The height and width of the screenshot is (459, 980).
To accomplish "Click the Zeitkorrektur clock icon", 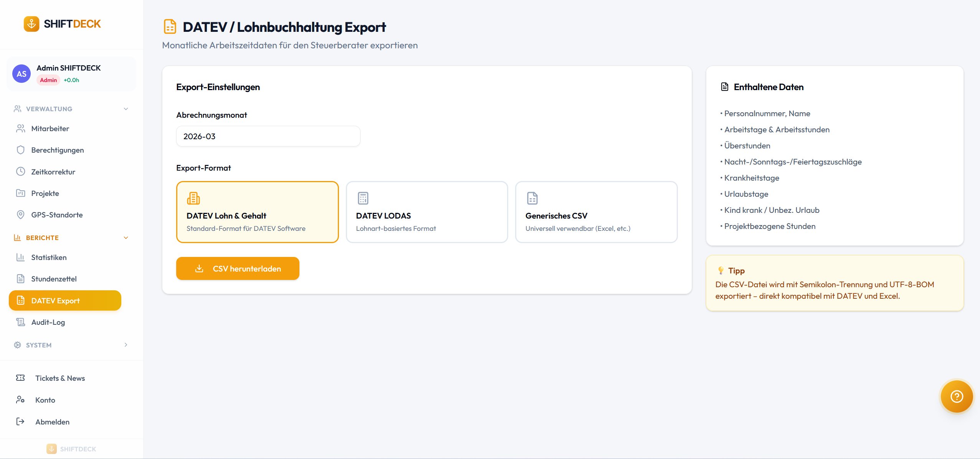I will (x=20, y=171).
